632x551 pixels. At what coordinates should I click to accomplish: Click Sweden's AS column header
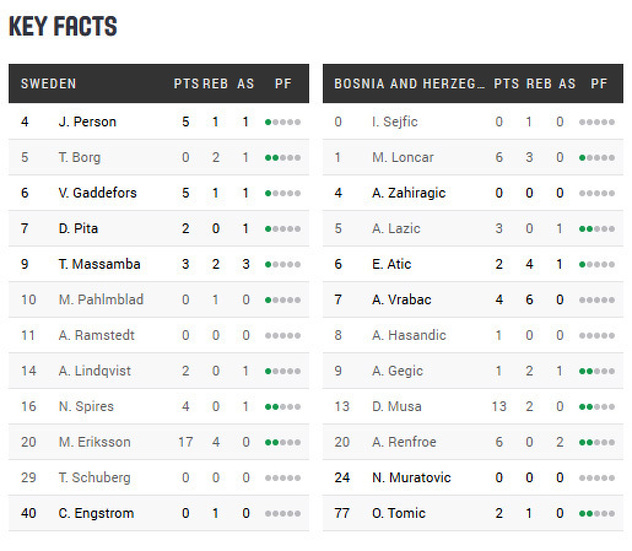tap(246, 84)
